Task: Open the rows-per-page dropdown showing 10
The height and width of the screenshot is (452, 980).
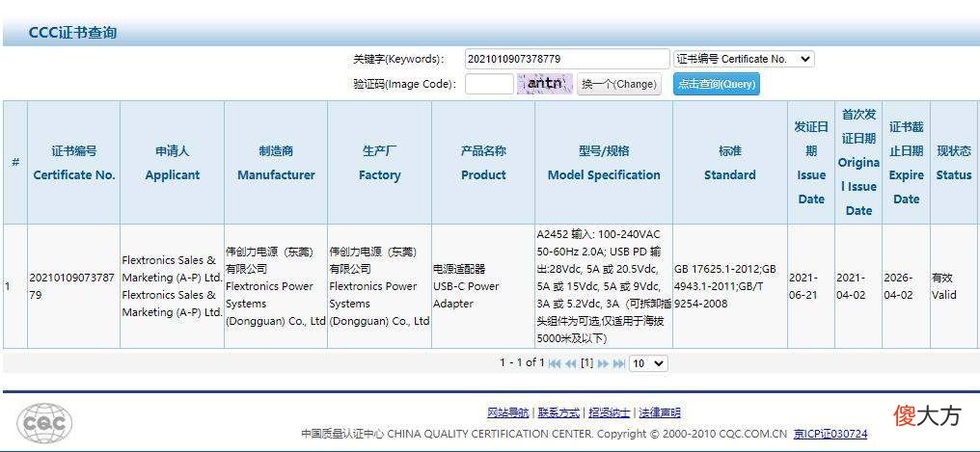Action: [648, 363]
